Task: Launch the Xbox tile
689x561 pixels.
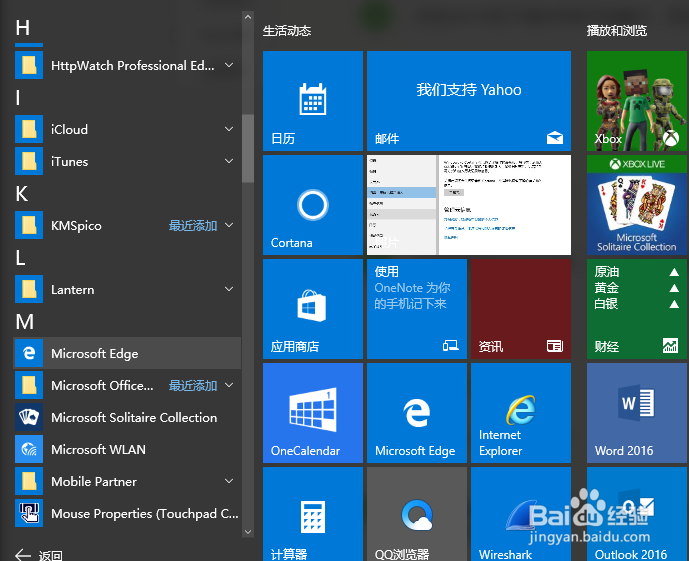Action: (x=637, y=101)
